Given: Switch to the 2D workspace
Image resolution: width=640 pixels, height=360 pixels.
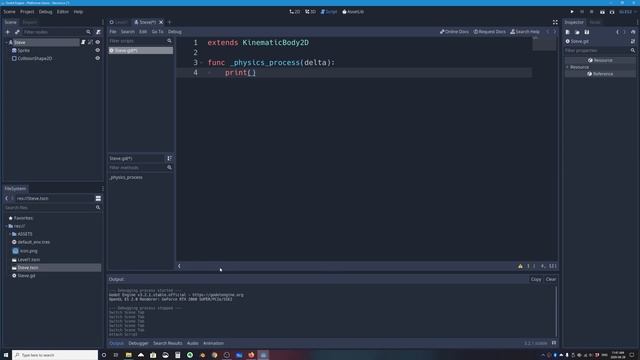Looking at the screenshot, I should [295, 12].
